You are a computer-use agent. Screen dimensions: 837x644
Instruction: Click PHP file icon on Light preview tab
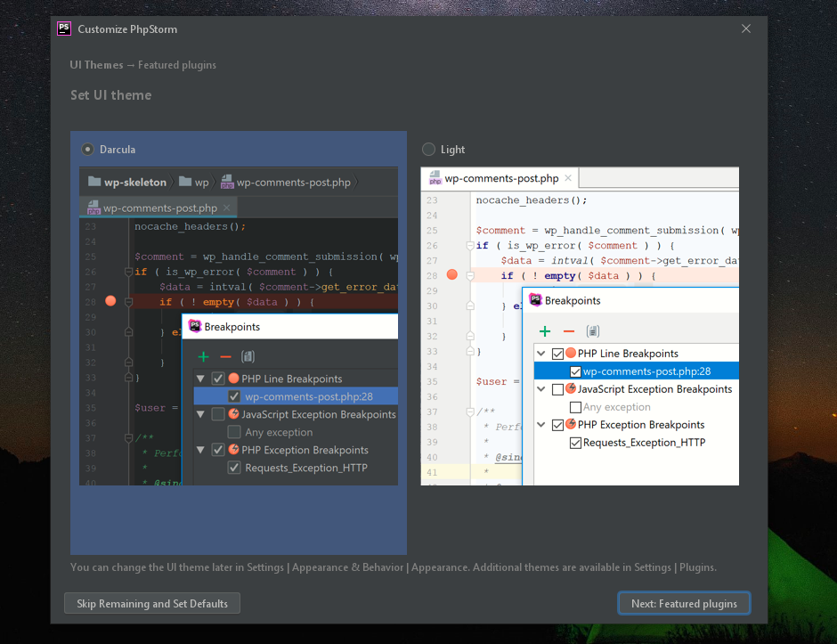[x=435, y=178]
